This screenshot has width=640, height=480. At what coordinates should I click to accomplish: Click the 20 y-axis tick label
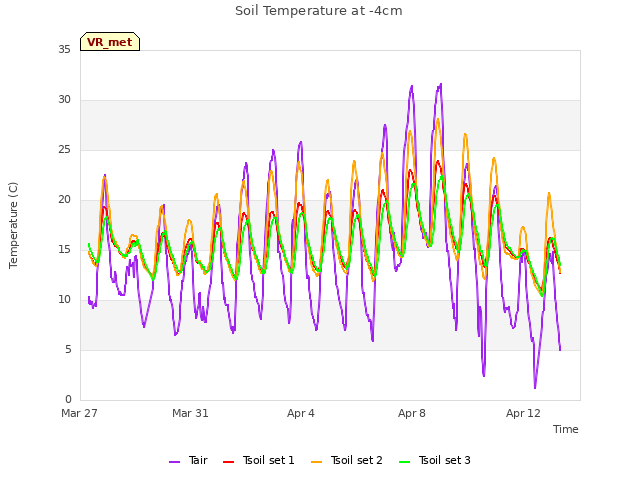pos(64,200)
